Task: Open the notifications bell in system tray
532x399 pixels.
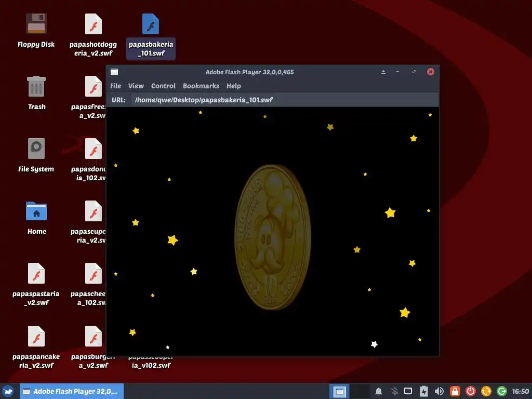Action: pos(379,392)
